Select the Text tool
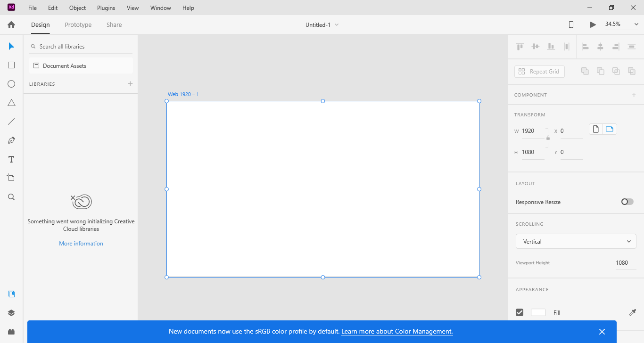Screen dimensions: 644x343 click(11, 159)
